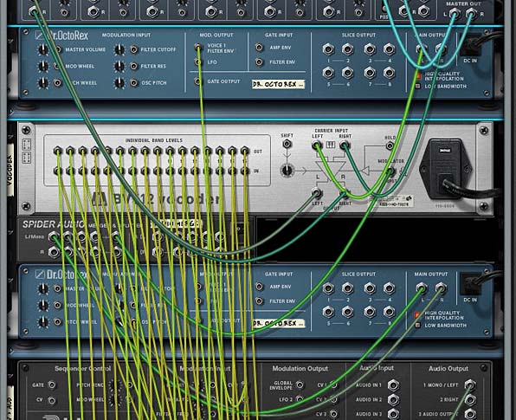The width and height of the screenshot is (516, 420).
Task: Click vocoder Hold gate jack
Action: click(x=390, y=145)
